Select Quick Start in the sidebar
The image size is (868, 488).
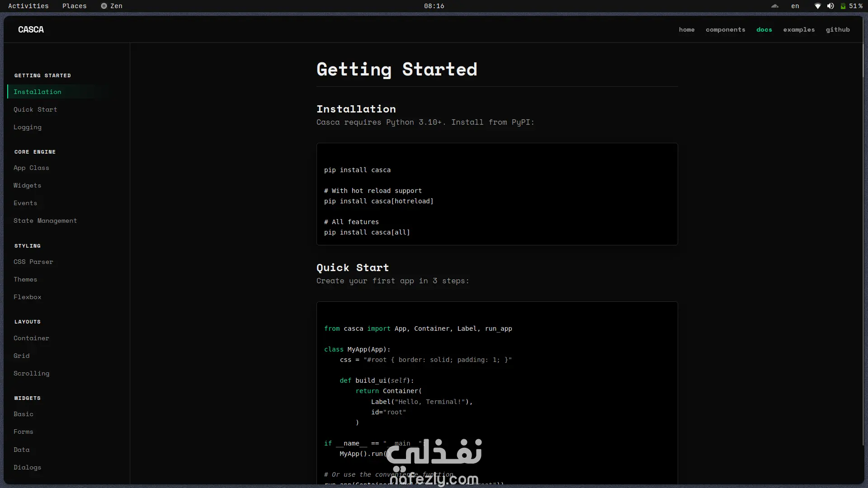35,109
